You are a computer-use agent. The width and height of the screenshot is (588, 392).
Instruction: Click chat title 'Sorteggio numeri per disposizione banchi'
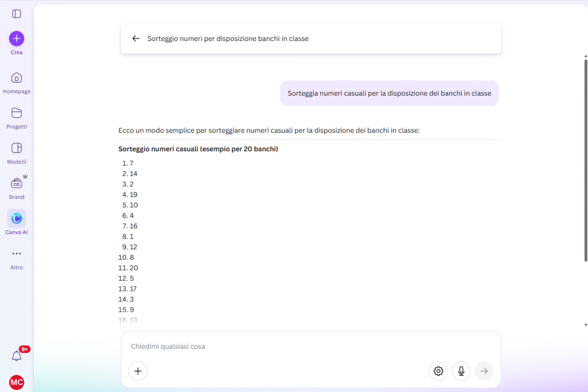(228, 38)
